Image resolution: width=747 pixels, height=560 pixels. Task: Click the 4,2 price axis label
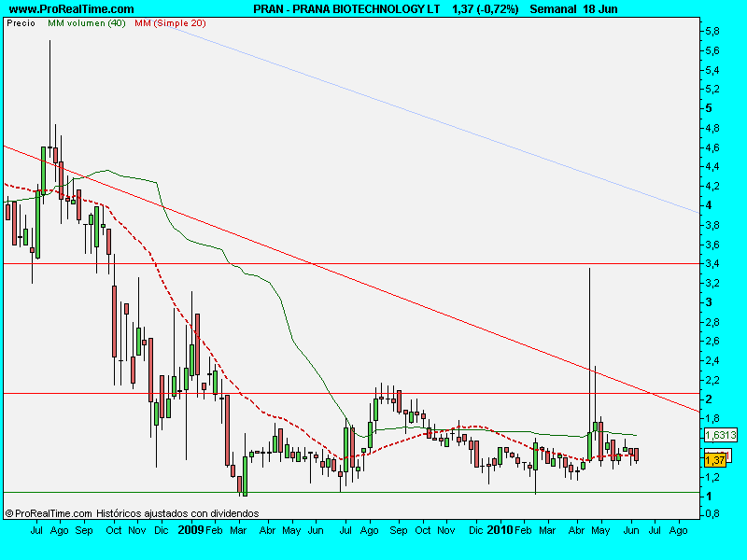pos(712,186)
